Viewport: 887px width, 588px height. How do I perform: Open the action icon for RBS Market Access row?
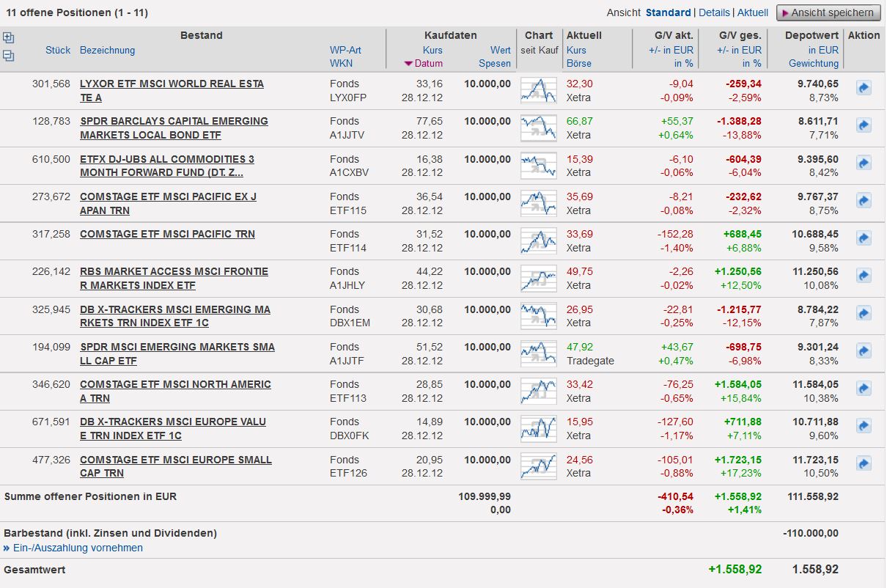863,276
